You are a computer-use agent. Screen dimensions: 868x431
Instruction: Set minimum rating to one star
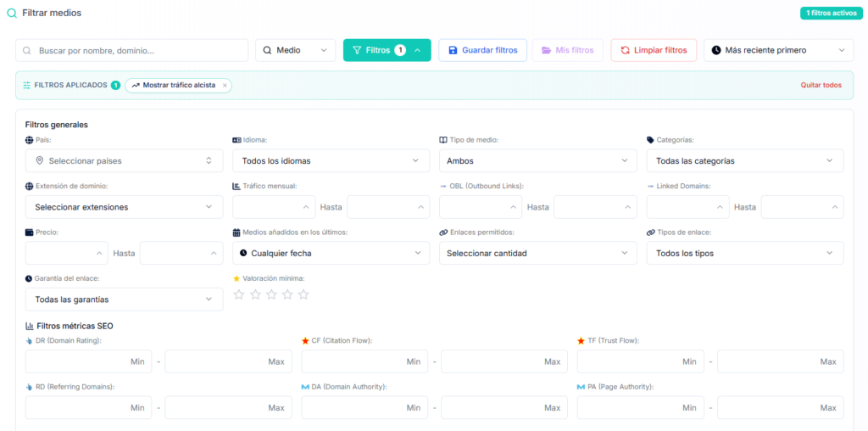[x=238, y=294]
